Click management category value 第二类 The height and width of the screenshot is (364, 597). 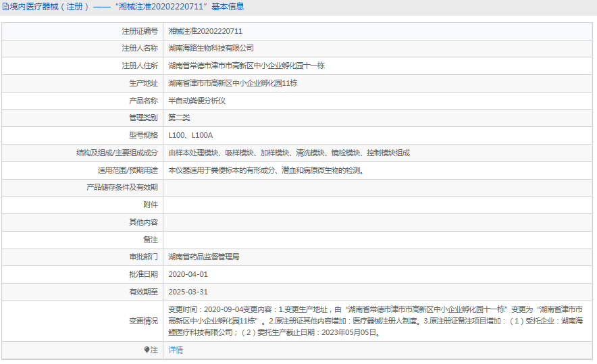pos(179,118)
